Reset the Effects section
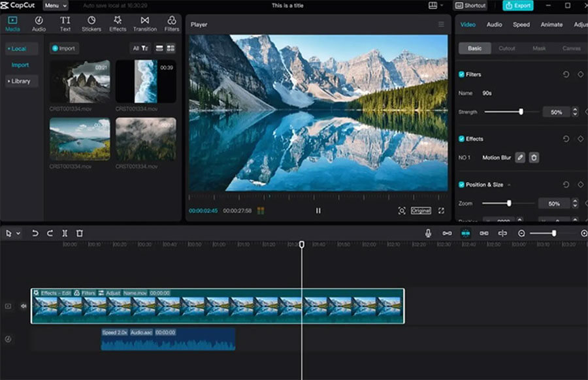 pos(566,138)
